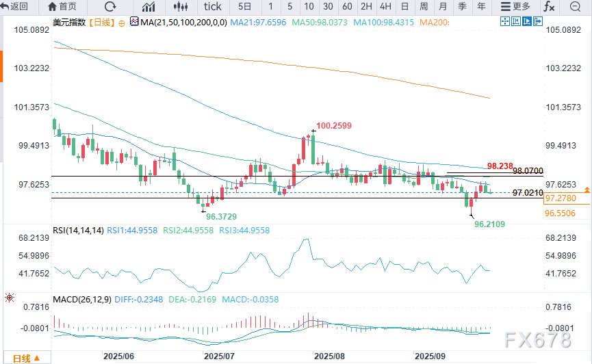Click the 98.238 red price label
592x364 pixels.
pos(500,166)
